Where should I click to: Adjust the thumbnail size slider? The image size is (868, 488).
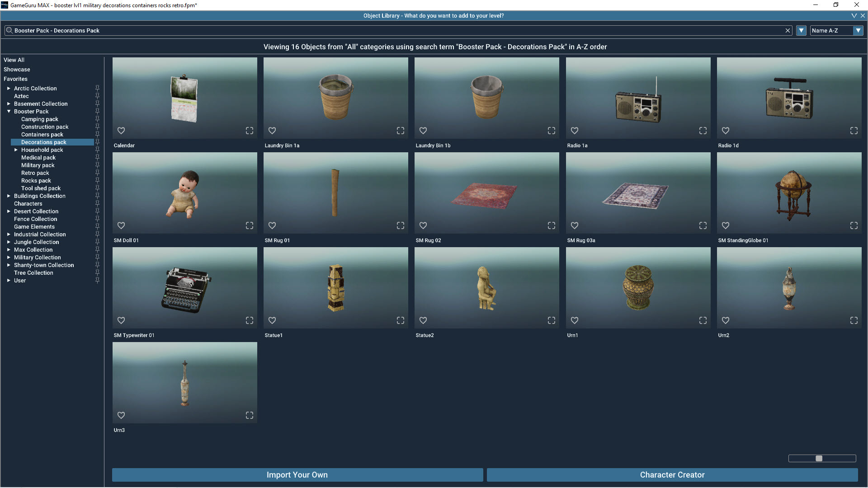click(820, 458)
